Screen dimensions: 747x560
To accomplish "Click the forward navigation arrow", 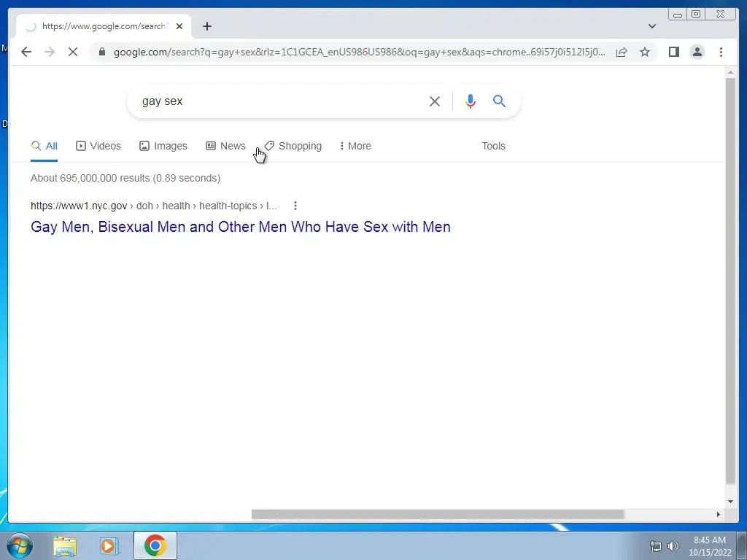I will coord(50,52).
